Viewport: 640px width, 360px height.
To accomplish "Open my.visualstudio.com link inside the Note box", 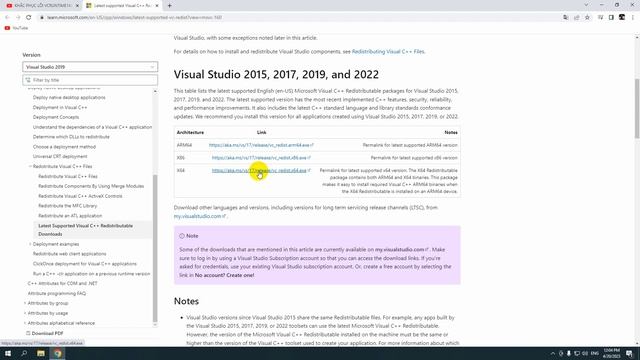I will 402,249.
